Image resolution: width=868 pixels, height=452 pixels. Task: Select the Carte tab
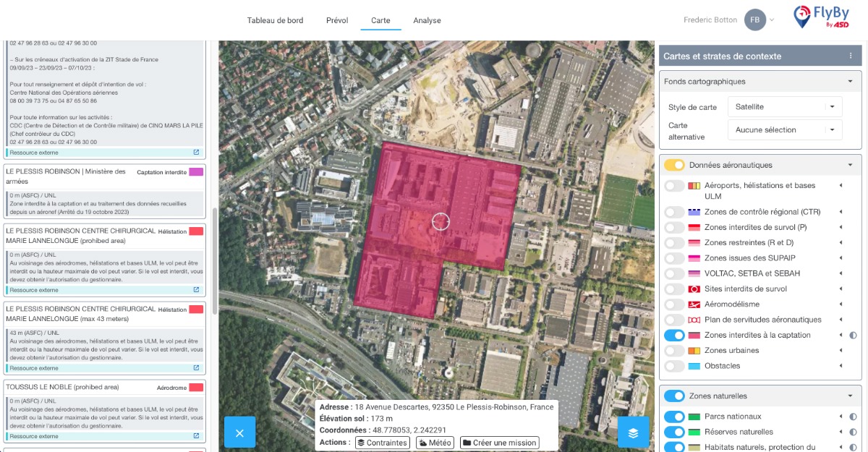point(380,20)
